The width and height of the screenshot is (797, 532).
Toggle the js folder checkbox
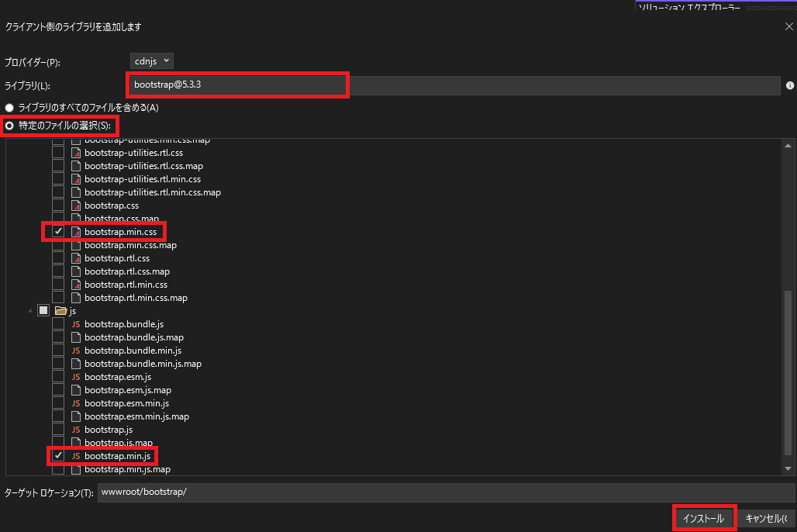click(43, 311)
